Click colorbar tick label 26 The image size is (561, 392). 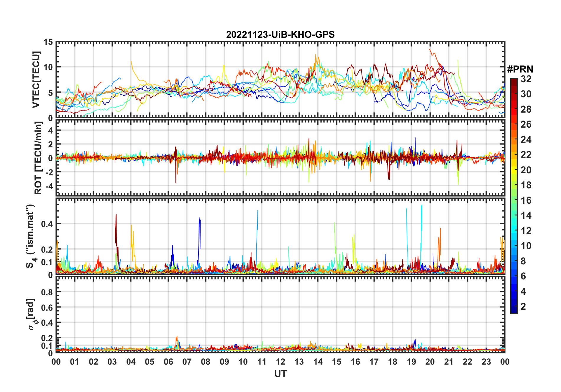pyautogui.click(x=526, y=124)
